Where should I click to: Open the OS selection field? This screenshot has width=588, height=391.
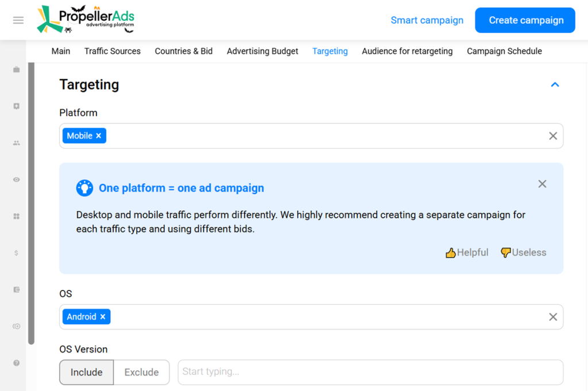[322, 317]
